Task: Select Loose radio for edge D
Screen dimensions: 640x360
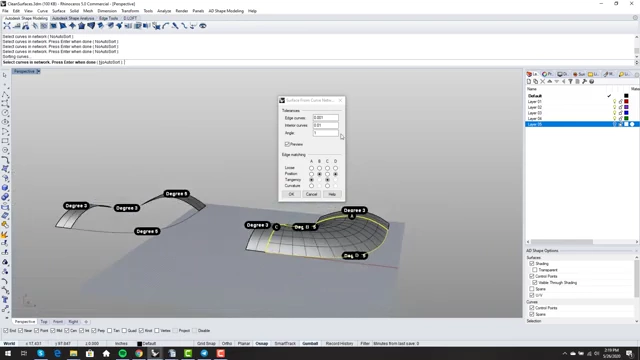Action: point(336,168)
